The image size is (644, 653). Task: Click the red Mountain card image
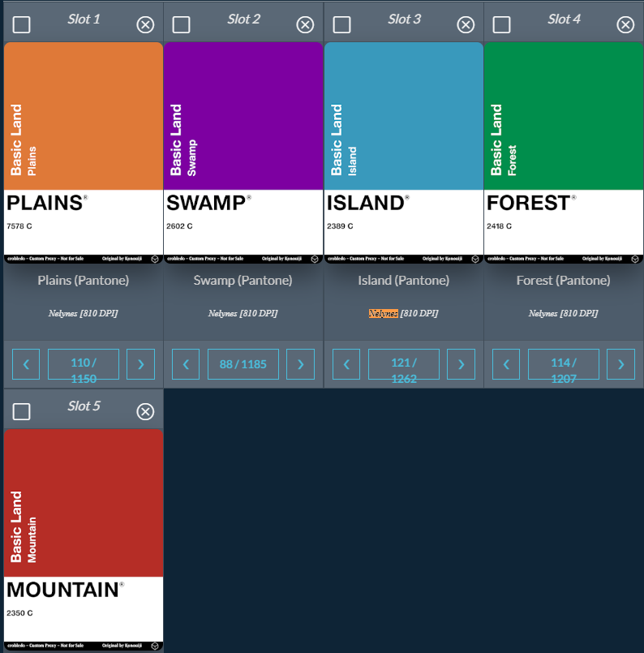coord(84,539)
